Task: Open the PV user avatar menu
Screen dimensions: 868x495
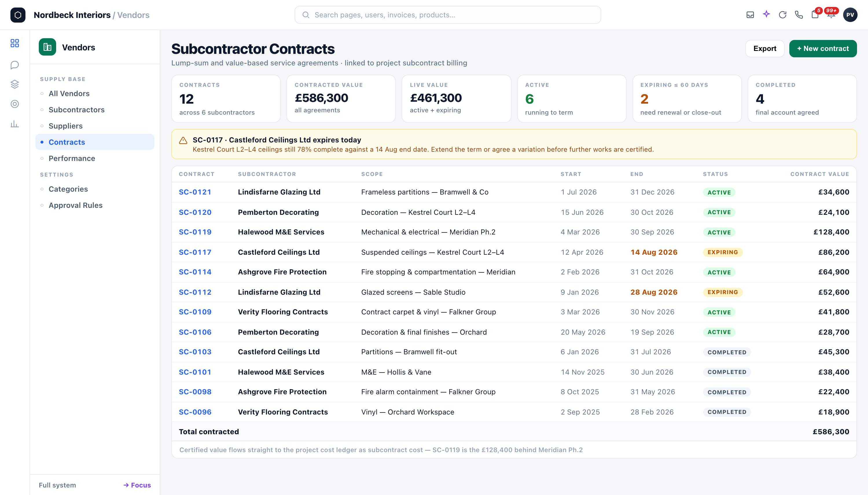Action: 850,15
